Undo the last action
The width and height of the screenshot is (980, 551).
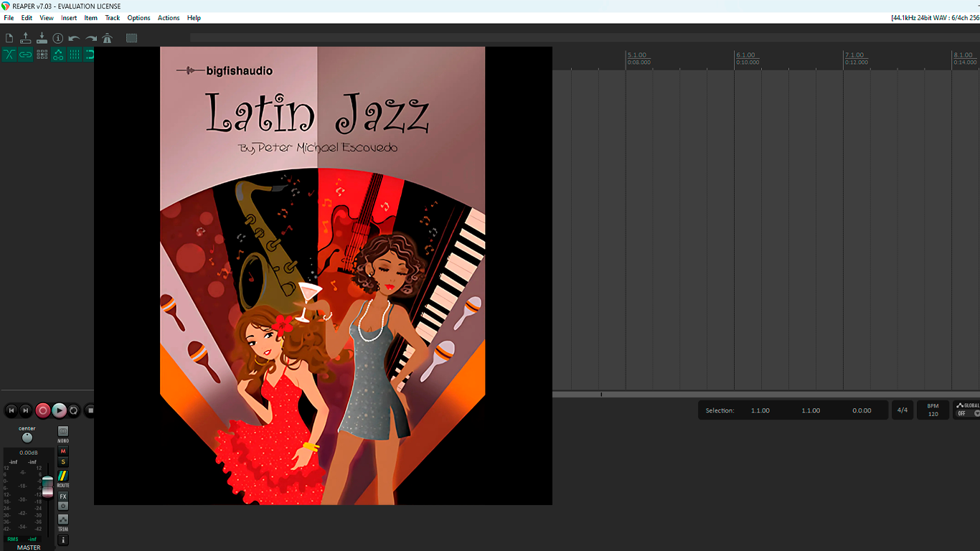click(74, 38)
